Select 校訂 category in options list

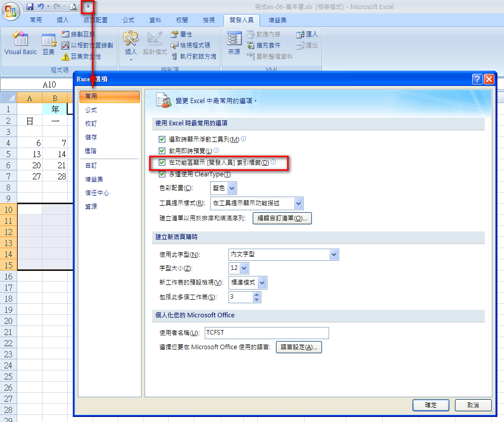[109, 123]
